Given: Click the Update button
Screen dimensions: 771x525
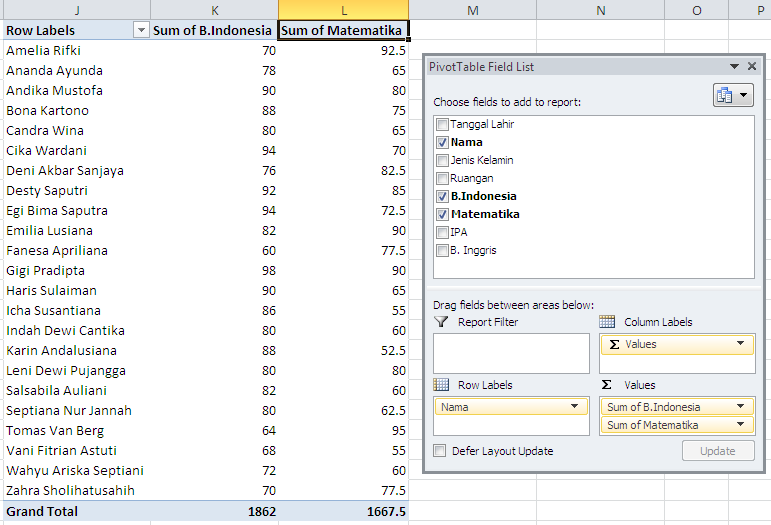Looking at the screenshot, I should click(718, 451).
